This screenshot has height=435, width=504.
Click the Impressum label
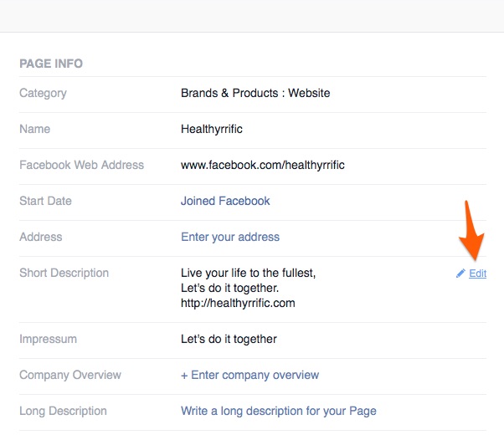click(x=49, y=340)
